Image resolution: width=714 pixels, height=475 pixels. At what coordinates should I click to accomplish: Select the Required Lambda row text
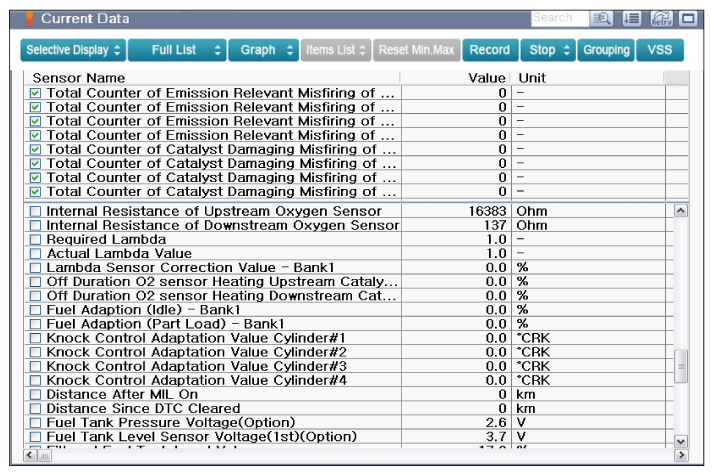[x=107, y=240]
